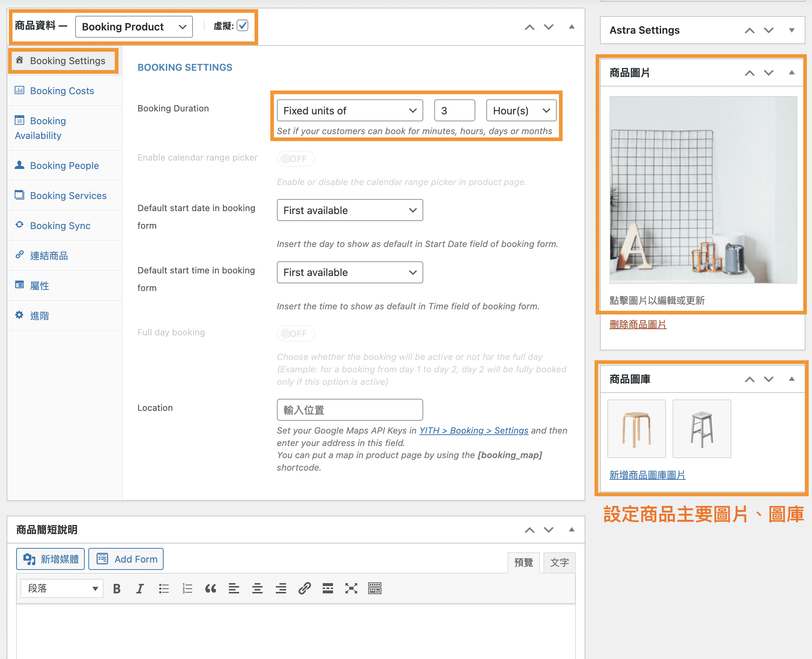Click the Italic formatting icon
This screenshot has height=659, width=812.
(140, 588)
